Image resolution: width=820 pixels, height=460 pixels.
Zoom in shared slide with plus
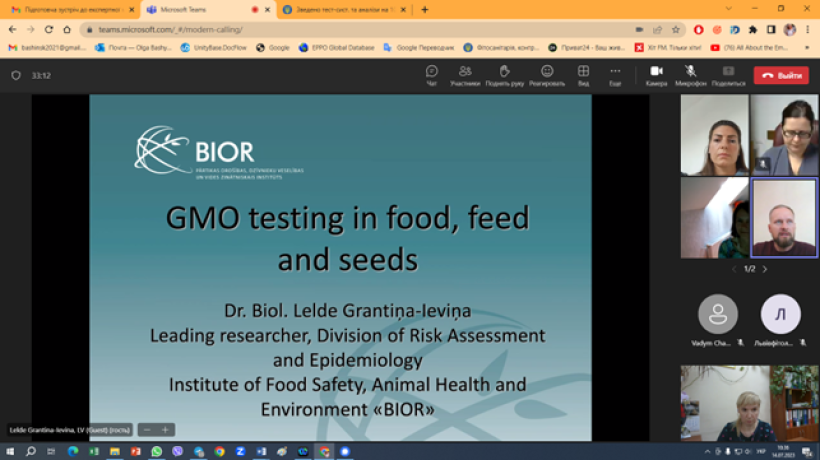165,430
